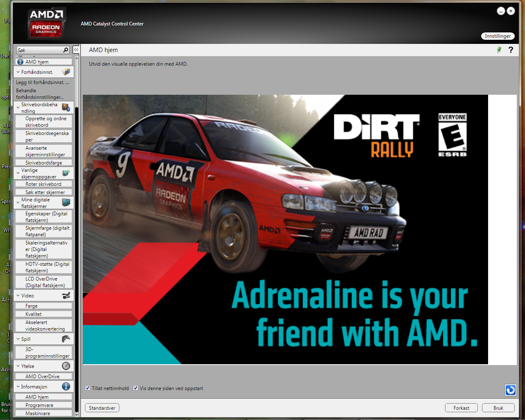Select Farge under Video

click(43, 306)
